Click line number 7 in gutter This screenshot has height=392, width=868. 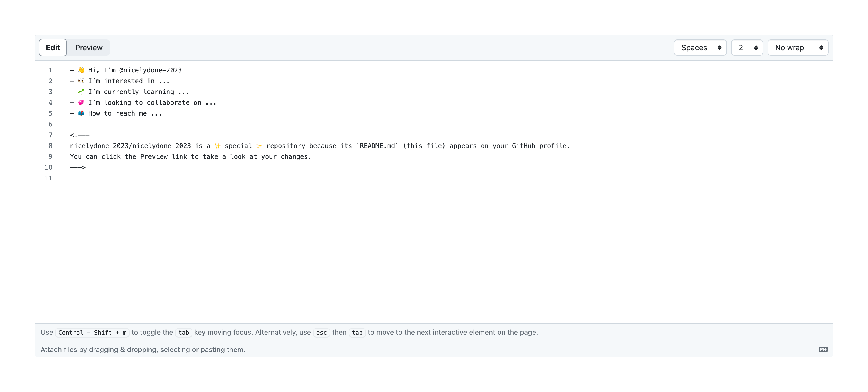pos(50,135)
